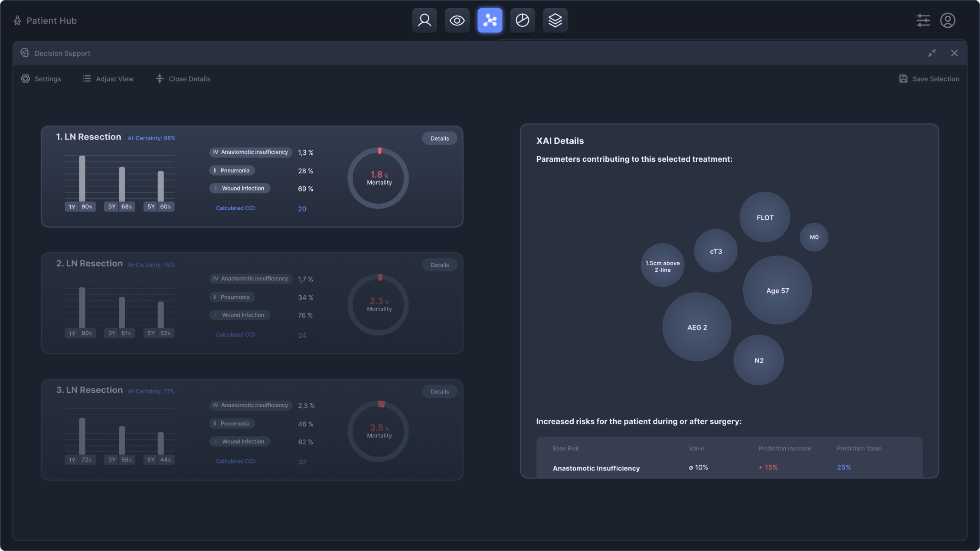Collapse the Decision Support panel with the minimize icon
Screen dimensions: 980x551
point(932,53)
